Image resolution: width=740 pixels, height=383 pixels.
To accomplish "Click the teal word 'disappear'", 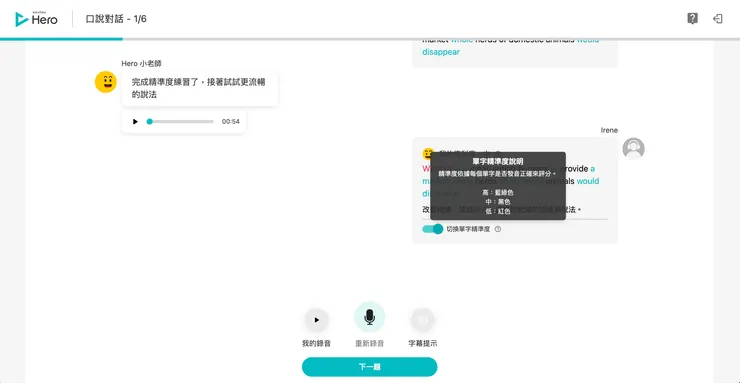I will click(x=441, y=52).
